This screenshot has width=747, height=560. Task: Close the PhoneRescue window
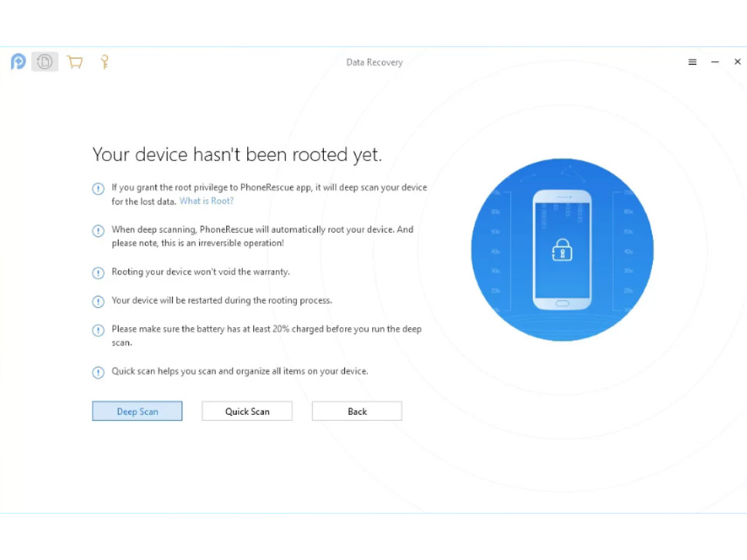click(x=738, y=62)
